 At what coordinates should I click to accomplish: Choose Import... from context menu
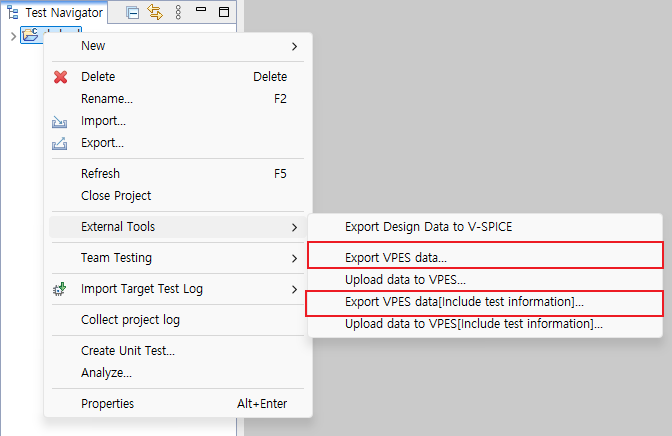pos(177,121)
